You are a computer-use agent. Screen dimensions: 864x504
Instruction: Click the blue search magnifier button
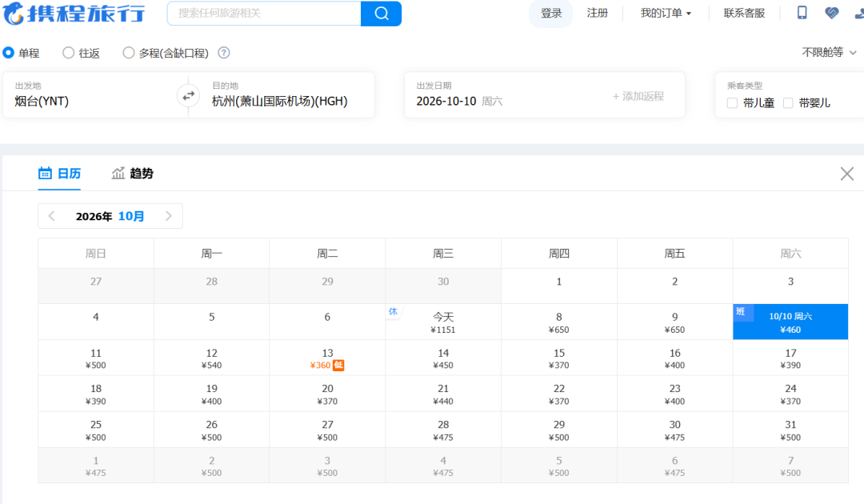382,14
